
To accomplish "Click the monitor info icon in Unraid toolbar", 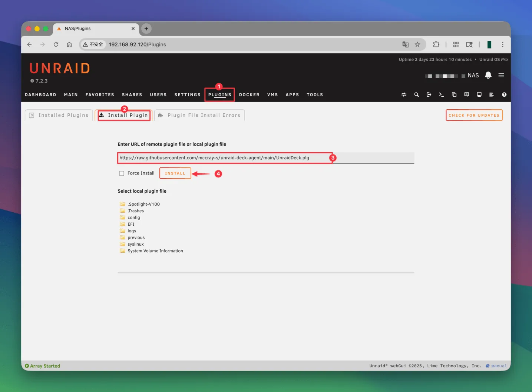I will point(479,95).
